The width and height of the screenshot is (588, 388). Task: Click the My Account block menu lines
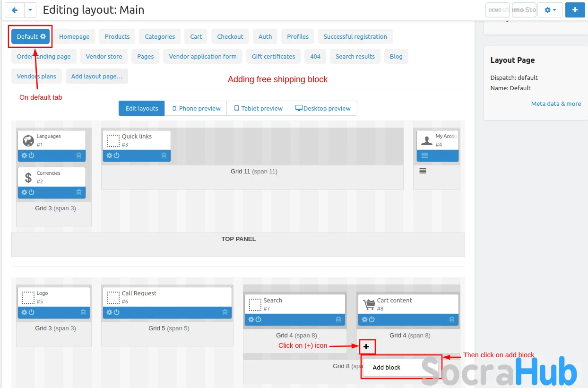pyautogui.click(x=424, y=155)
